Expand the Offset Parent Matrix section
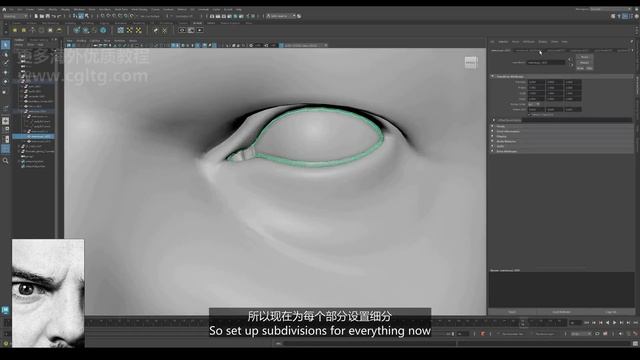 [x=494, y=120]
